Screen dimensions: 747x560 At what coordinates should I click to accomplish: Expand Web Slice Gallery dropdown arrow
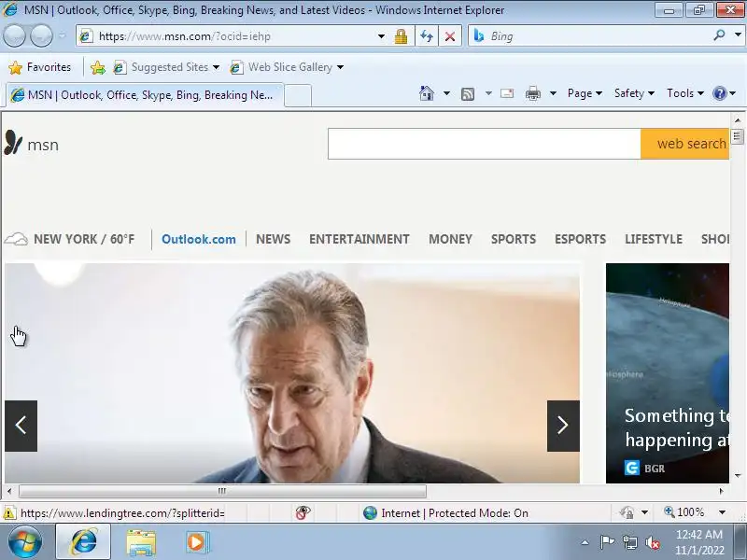tap(340, 67)
